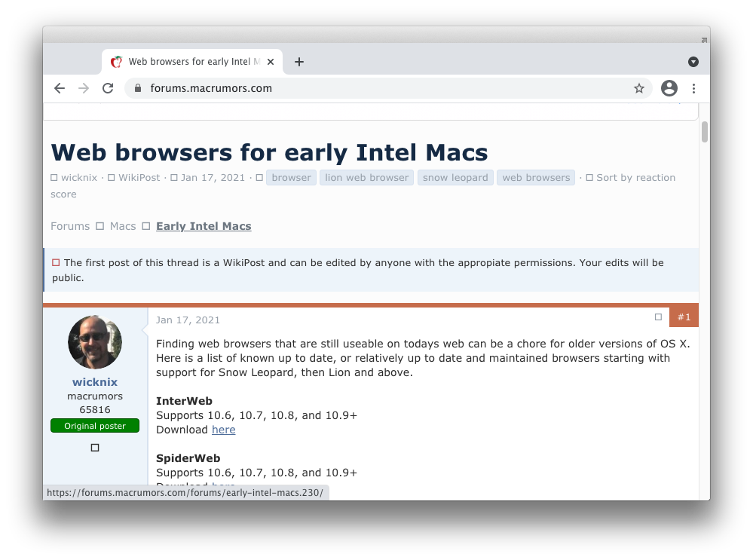Click the share icon next to #1
This screenshot has width=753, height=560.
coord(658,317)
